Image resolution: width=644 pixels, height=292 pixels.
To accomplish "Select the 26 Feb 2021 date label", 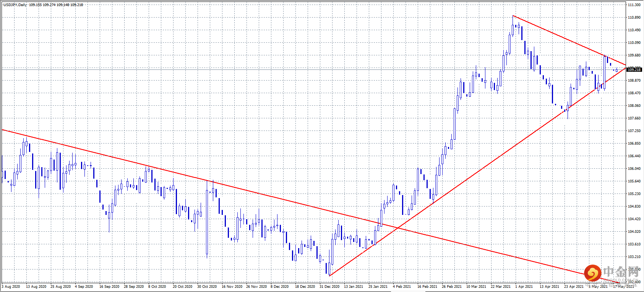I will click(452, 287).
